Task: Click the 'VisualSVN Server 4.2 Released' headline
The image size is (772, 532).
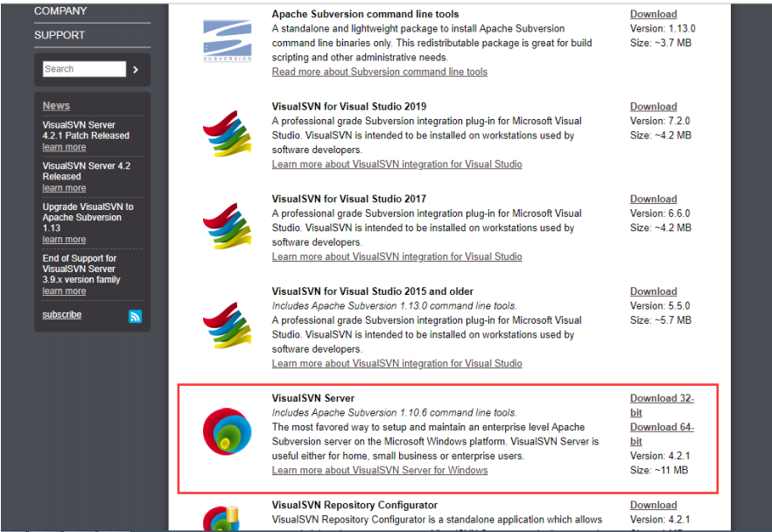Action: coord(86,171)
